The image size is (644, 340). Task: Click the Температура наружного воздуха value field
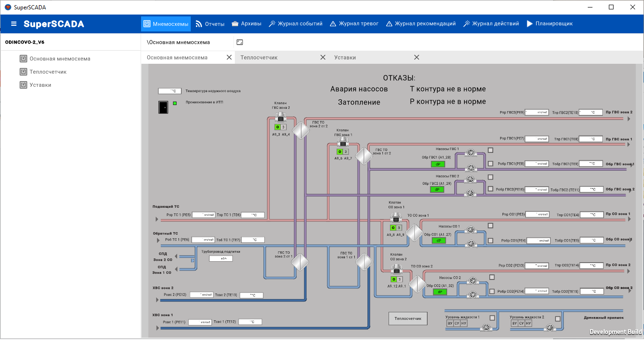(170, 91)
